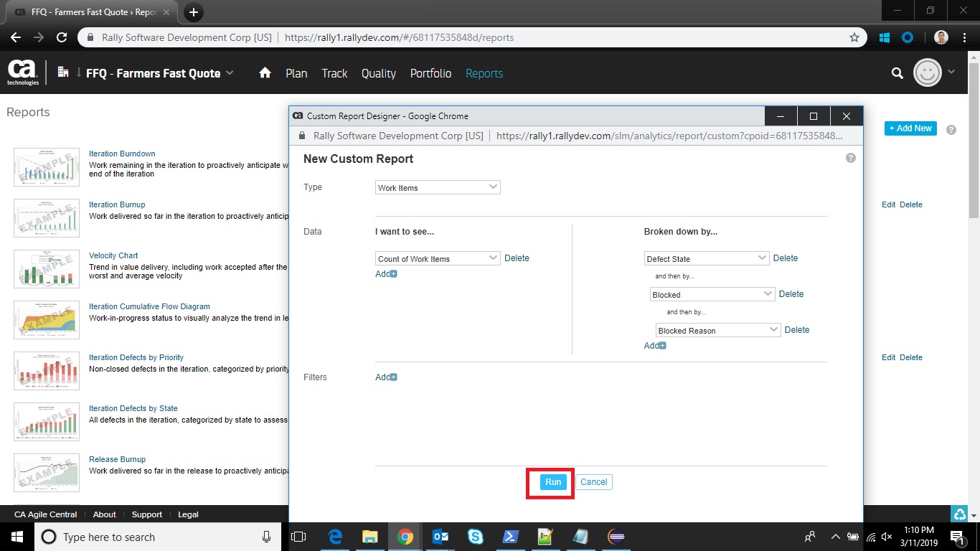This screenshot has width=980, height=551.
Task: Delete the Blocked Reason breakdown row
Action: [797, 330]
